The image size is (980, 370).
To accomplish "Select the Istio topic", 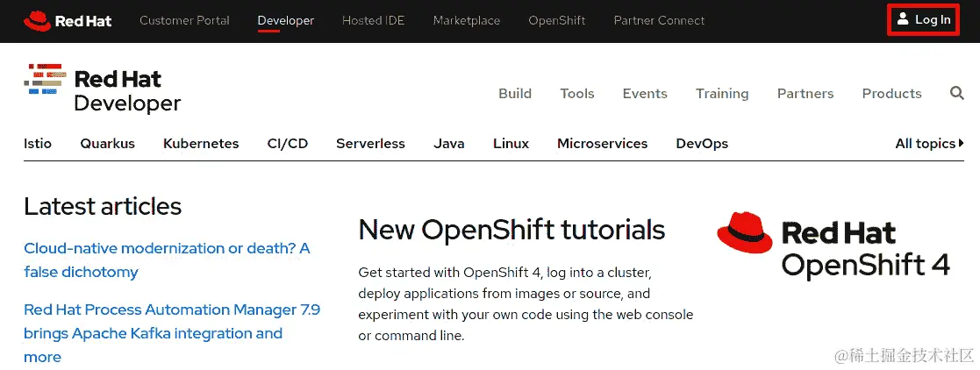I will [x=38, y=144].
